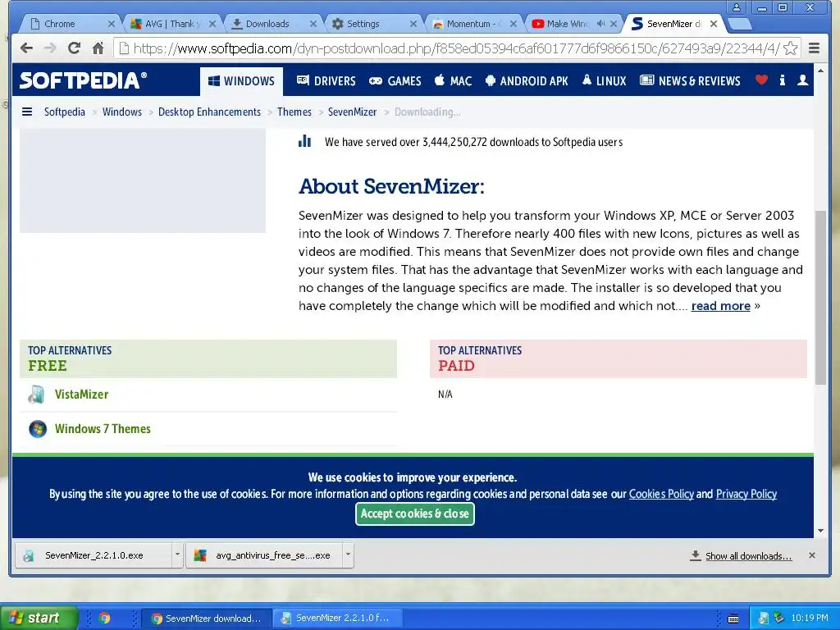This screenshot has height=630, width=840.
Task: Click the Themes breadcrumb link
Action: (x=294, y=112)
